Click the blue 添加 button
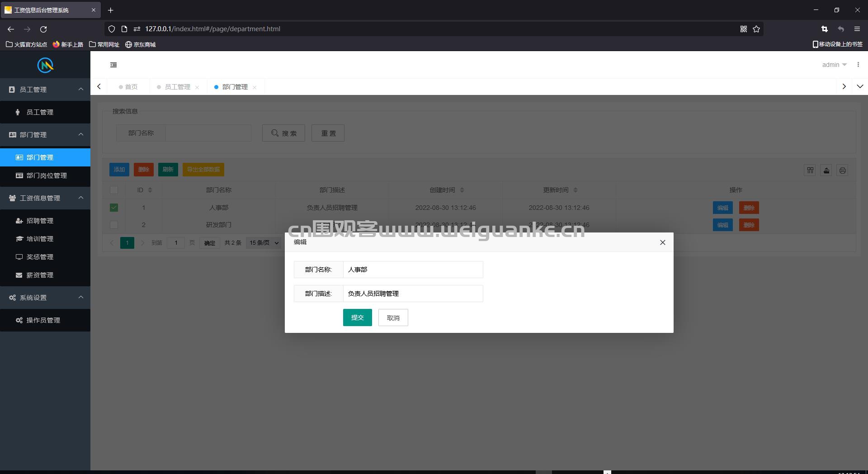 [119, 170]
